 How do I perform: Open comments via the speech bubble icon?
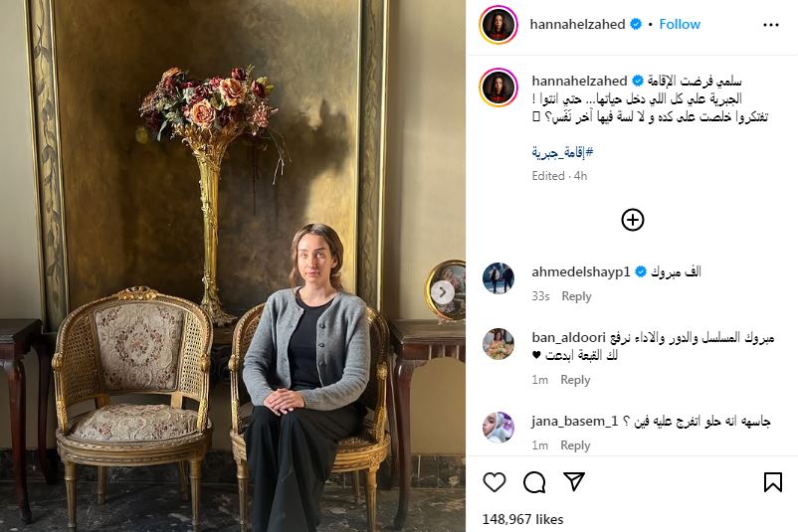tap(534, 481)
